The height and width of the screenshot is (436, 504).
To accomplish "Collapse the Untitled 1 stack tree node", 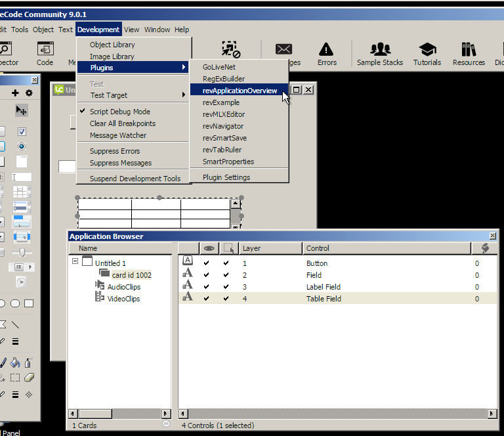I will [x=75, y=261].
